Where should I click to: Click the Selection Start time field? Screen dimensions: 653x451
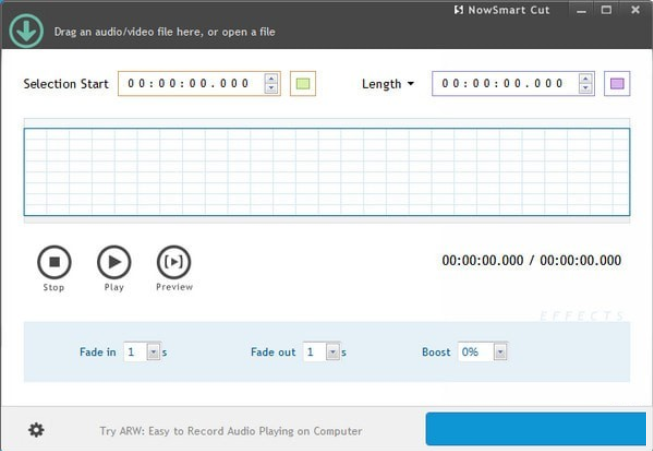tap(199, 83)
